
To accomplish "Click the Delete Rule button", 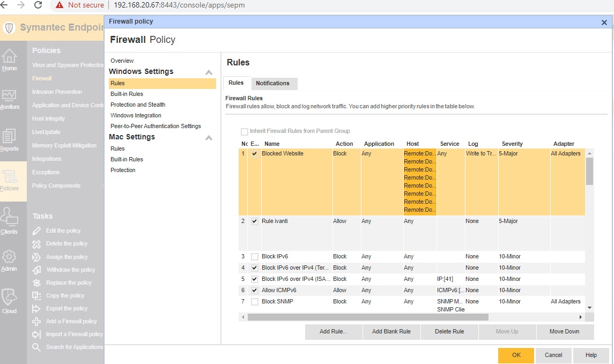I will coord(449,332).
